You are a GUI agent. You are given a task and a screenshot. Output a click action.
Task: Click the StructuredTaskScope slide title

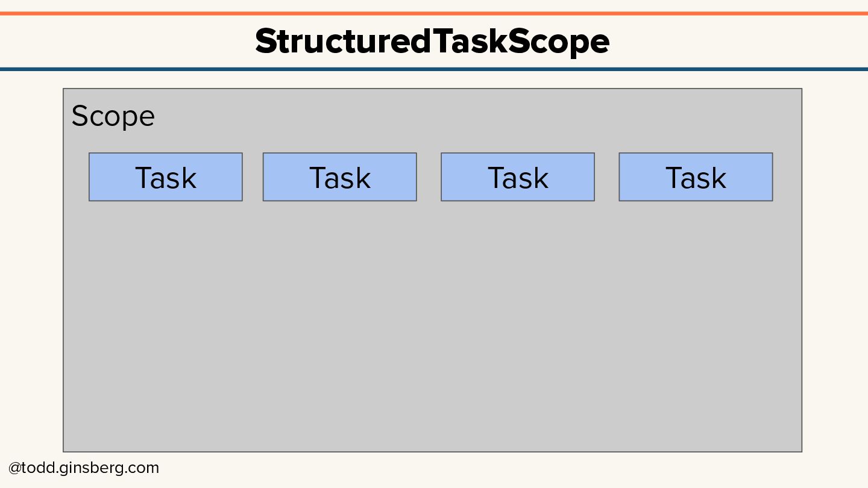432,42
